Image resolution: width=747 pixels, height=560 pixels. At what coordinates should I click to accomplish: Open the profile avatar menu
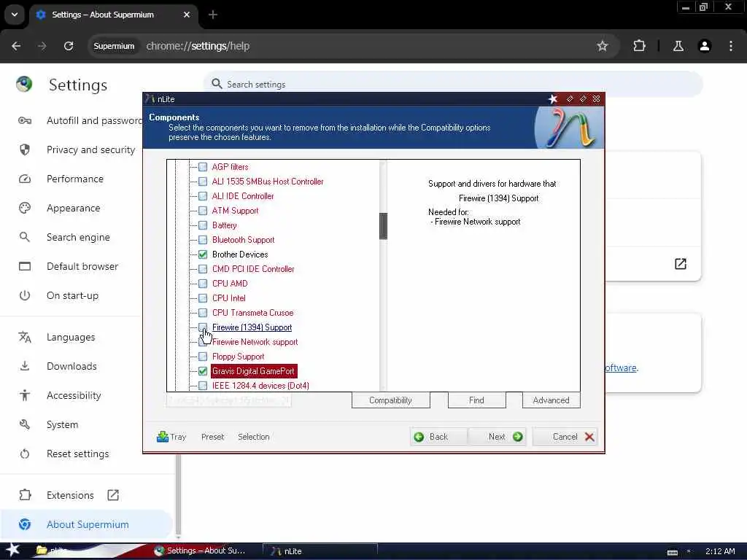point(705,46)
